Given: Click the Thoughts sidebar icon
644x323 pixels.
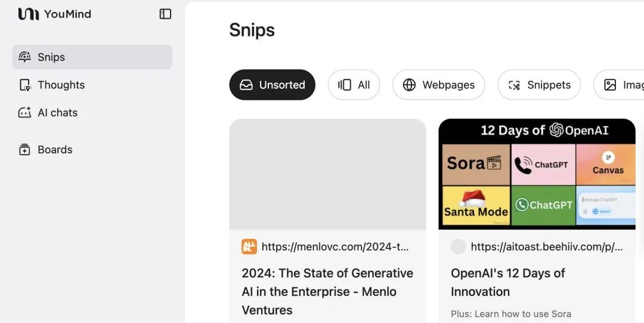Looking at the screenshot, I should pyautogui.click(x=25, y=85).
